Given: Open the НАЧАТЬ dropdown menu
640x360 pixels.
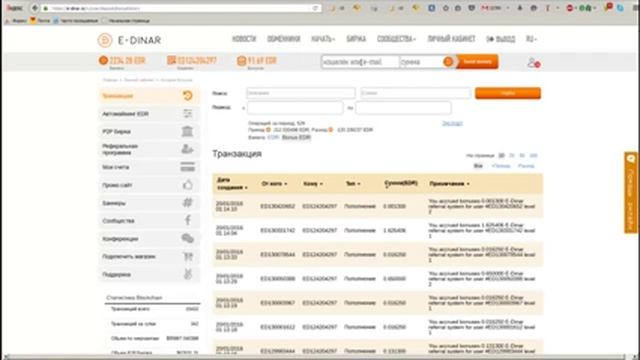Looking at the screenshot, I should click(323, 39).
